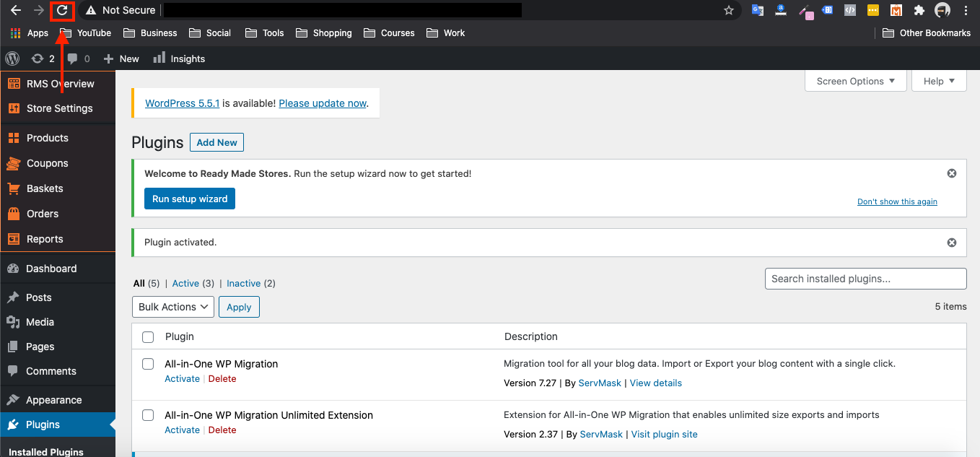Dismiss the Plugin activated notice
Screen dimensions: 980x457
pos(951,243)
